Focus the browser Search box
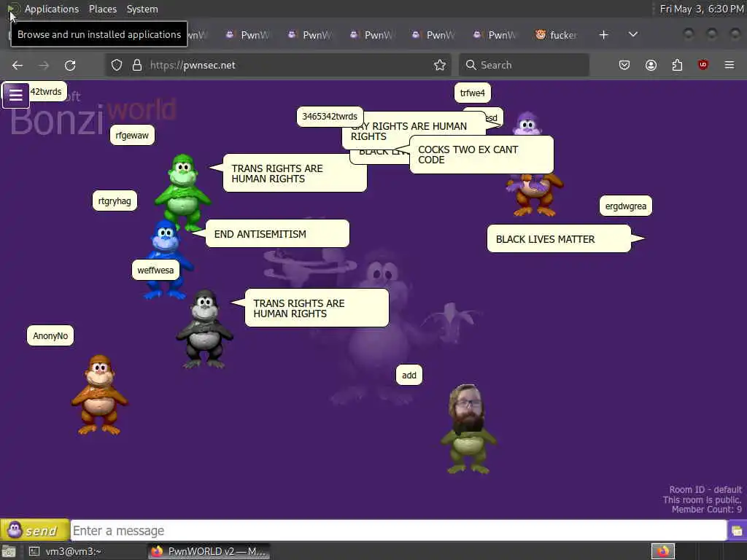747x560 pixels. pyautogui.click(x=524, y=65)
